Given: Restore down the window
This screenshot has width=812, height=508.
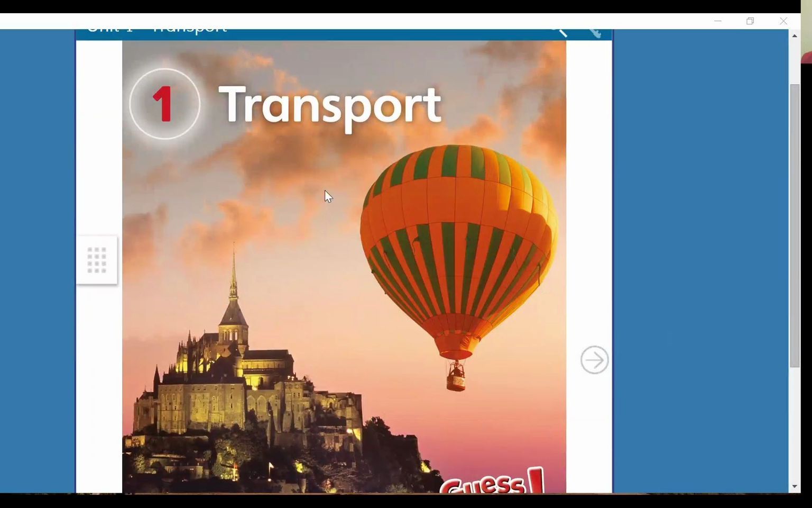Looking at the screenshot, I should tap(750, 21).
